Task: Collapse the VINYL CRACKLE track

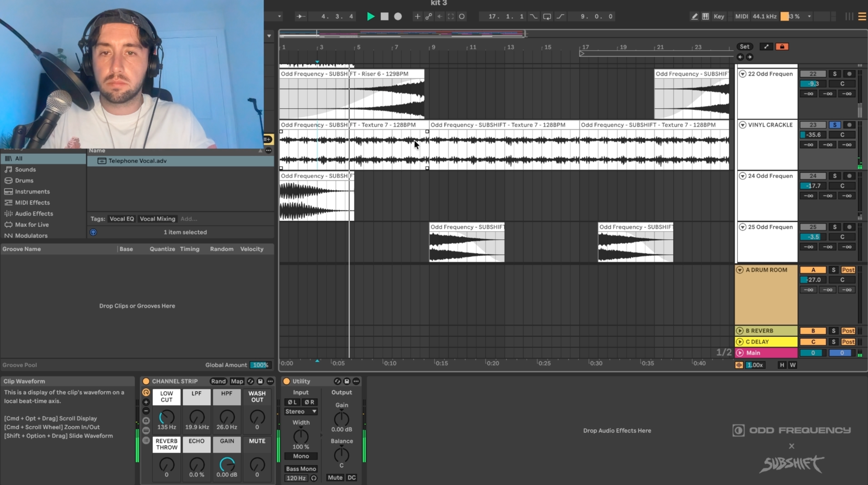Action: pos(743,125)
